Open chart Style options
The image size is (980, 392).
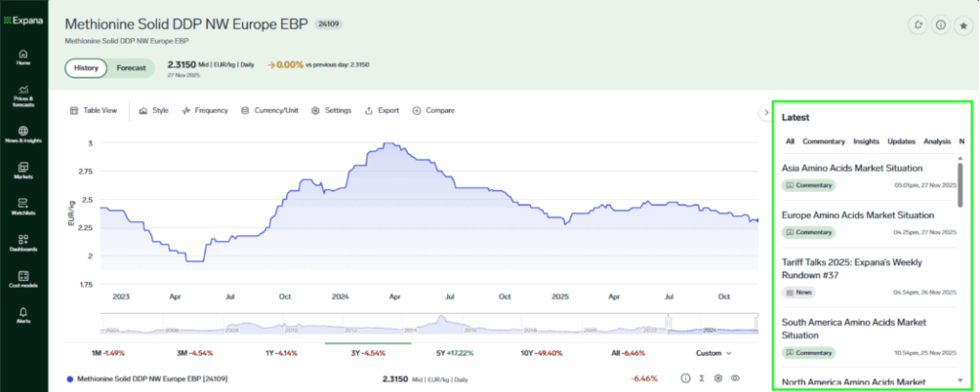[154, 111]
